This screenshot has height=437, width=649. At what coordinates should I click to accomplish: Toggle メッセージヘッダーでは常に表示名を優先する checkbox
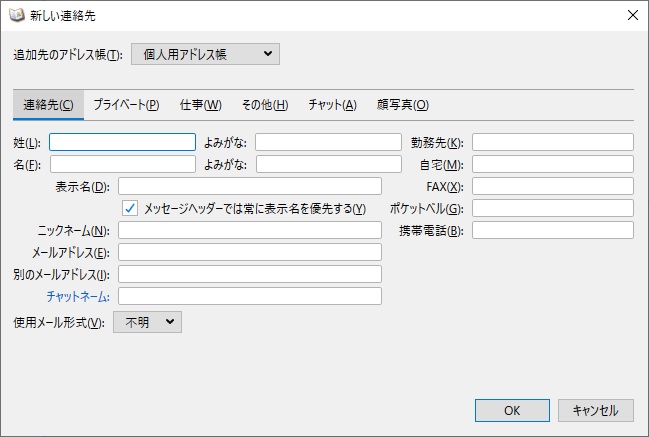[130, 208]
